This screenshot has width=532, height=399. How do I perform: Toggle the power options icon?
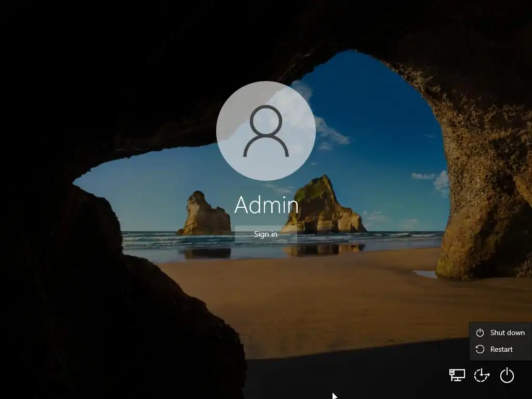pyautogui.click(x=507, y=375)
